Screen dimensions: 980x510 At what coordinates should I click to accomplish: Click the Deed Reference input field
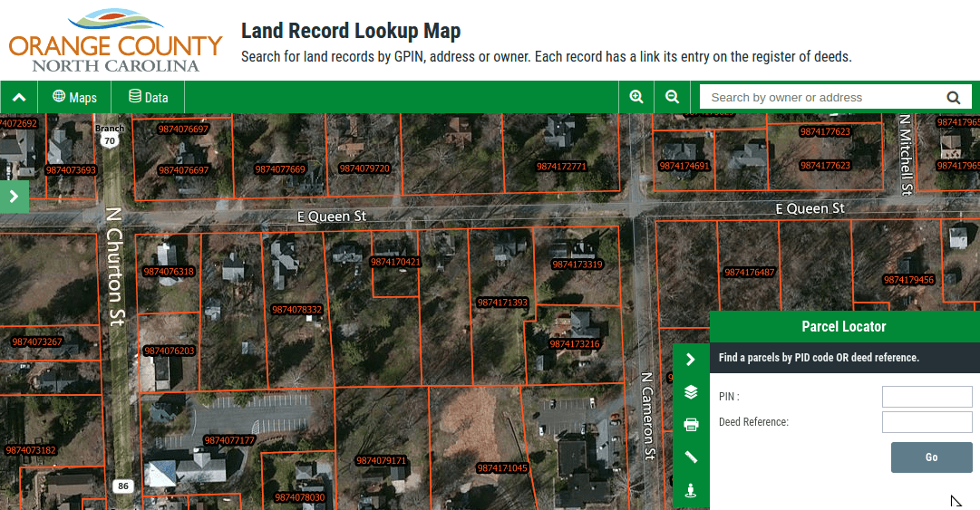coord(927,422)
